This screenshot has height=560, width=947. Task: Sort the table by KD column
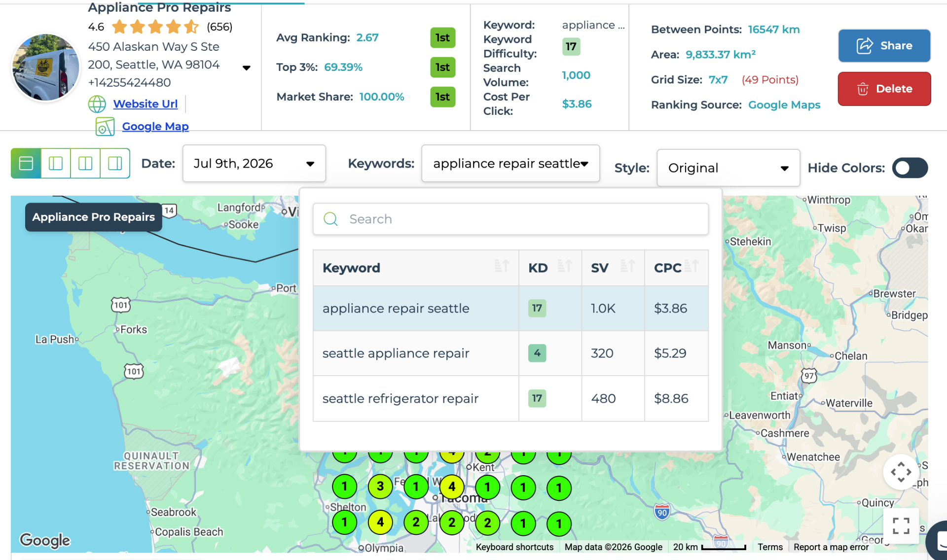coord(565,267)
